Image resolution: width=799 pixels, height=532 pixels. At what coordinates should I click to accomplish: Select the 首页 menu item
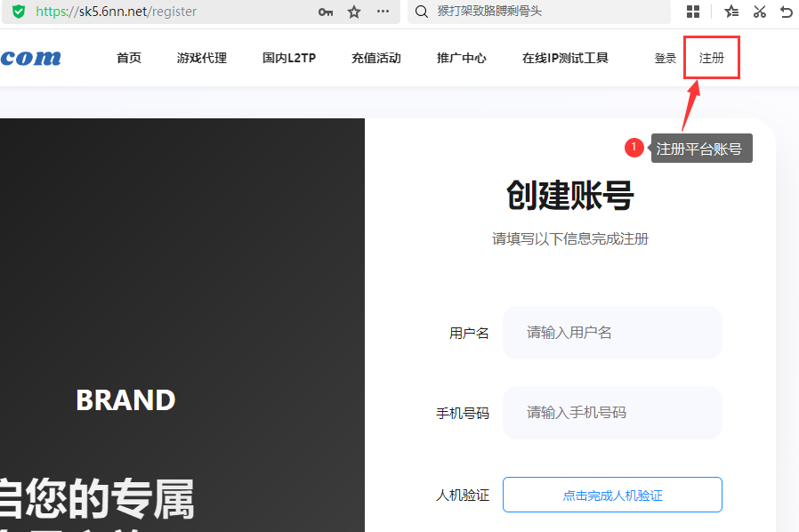pyautogui.click(x=128, y=57)
